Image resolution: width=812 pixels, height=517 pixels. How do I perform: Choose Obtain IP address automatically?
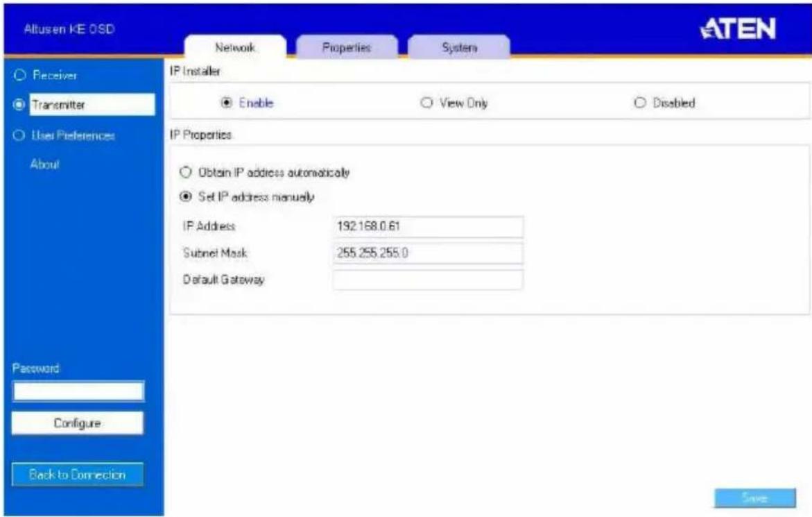point(185,172)
